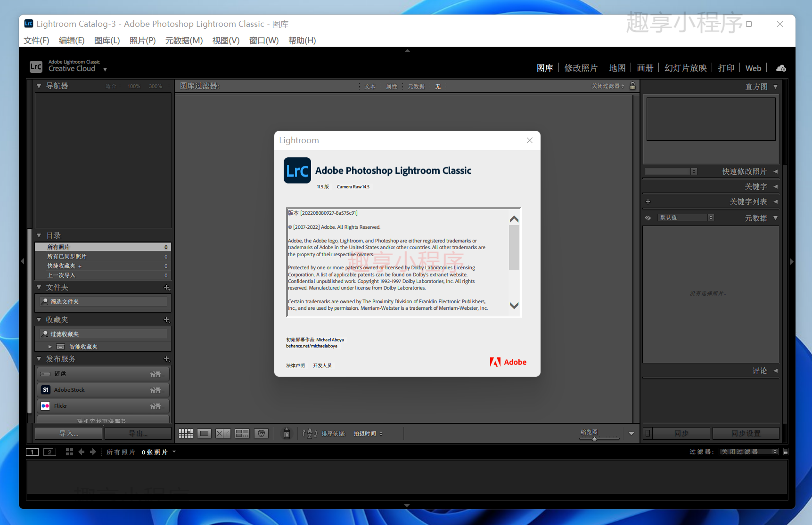This screenshot has width=812, height=525.
Task: Switch to 地图 module
Action: 617,68
